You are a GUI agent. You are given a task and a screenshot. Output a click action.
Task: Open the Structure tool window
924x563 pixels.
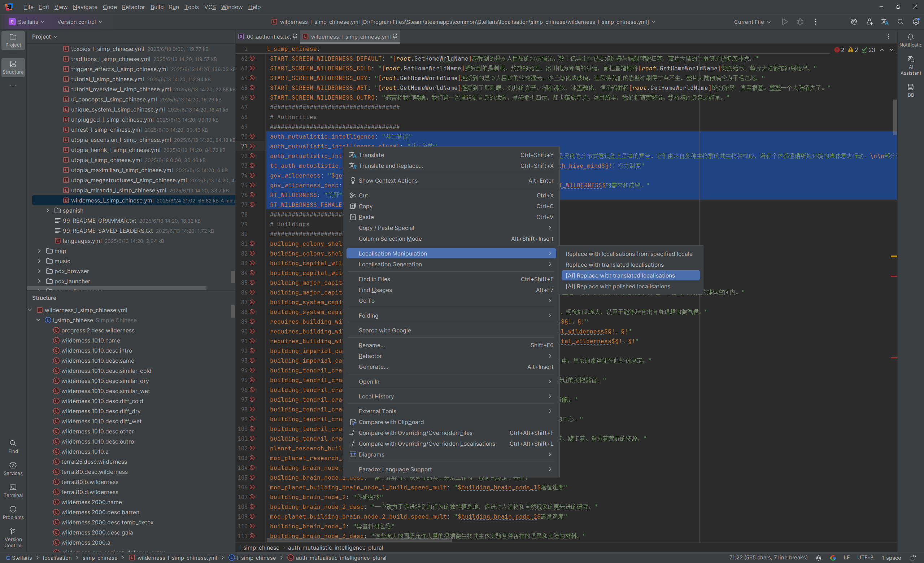point(13,67)
